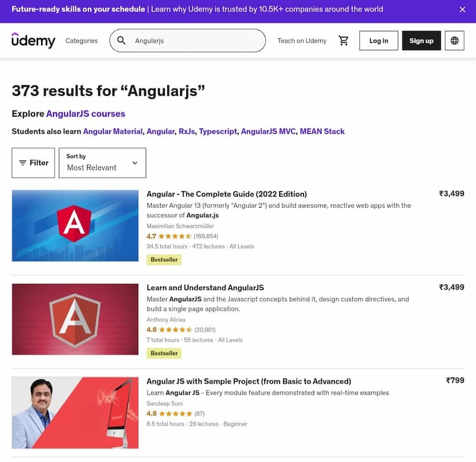The image size is (476, 462).
Task: Click the Sign up button
Action: pos(421,40)
